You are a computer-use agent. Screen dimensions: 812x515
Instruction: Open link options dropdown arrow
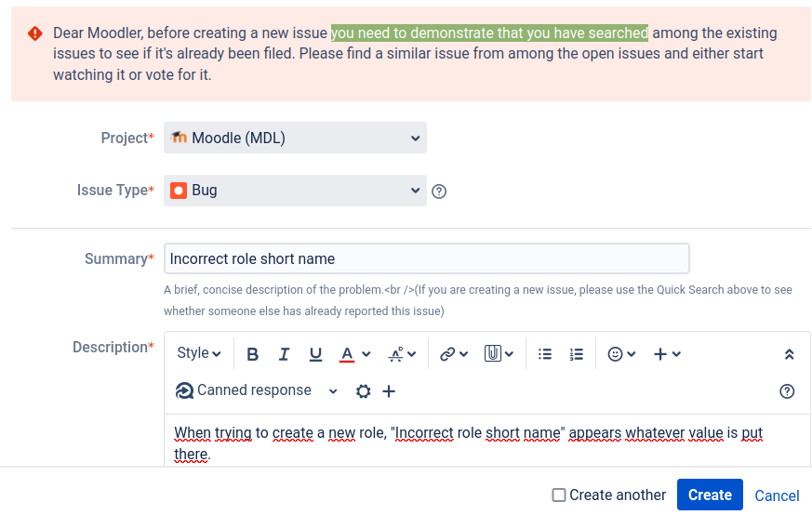(x=463, y=354)
